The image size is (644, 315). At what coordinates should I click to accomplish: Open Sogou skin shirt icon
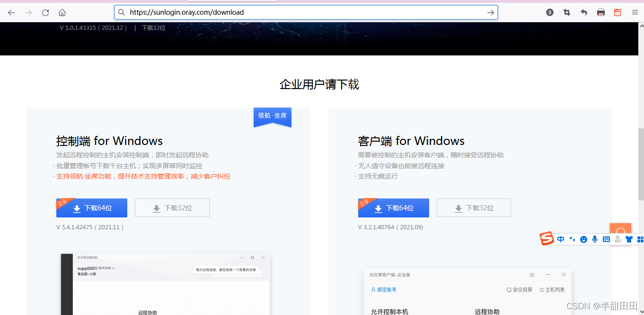click(x=629, y=239)
